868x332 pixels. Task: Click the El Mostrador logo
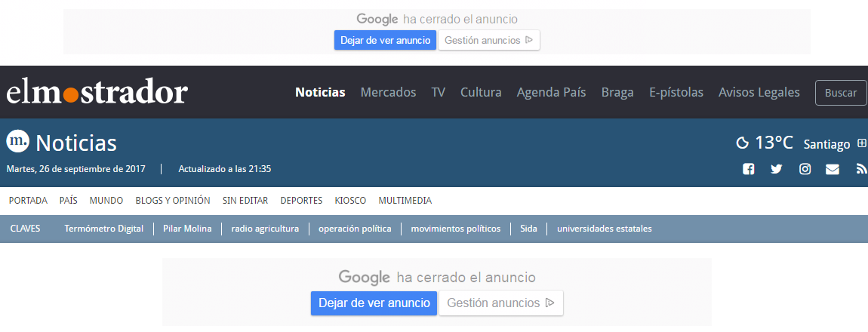click(x=97, y=93)
